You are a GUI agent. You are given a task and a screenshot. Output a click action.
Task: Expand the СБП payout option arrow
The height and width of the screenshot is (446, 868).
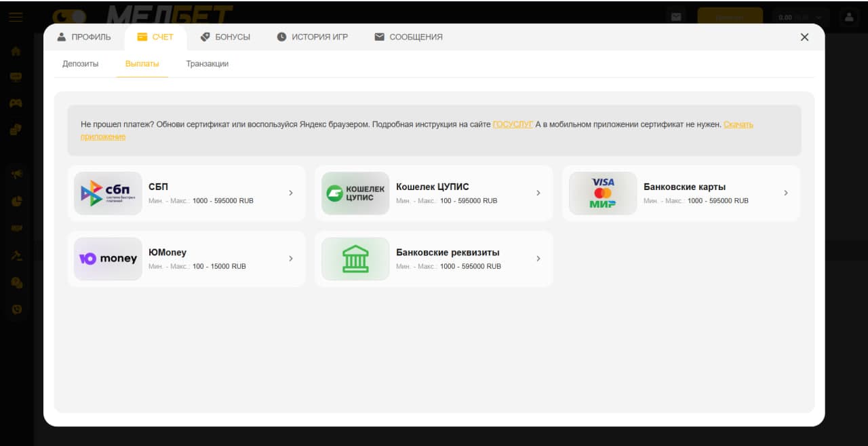291,193
